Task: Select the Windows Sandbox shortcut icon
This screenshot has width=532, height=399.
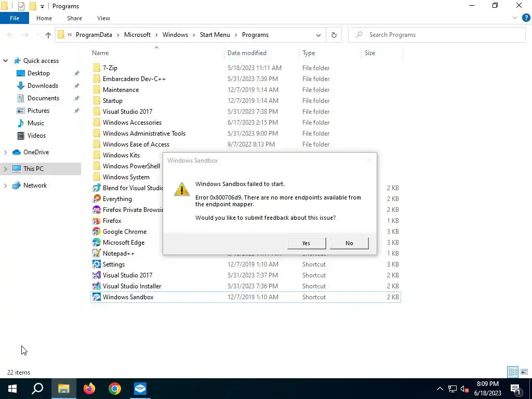Action: 97,297
